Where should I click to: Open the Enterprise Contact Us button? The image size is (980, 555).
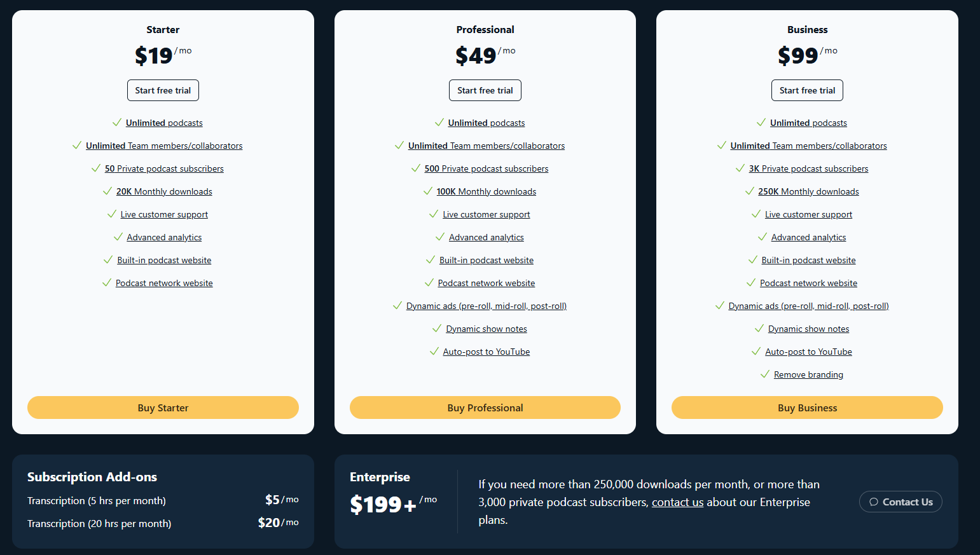tap(901, 502)
